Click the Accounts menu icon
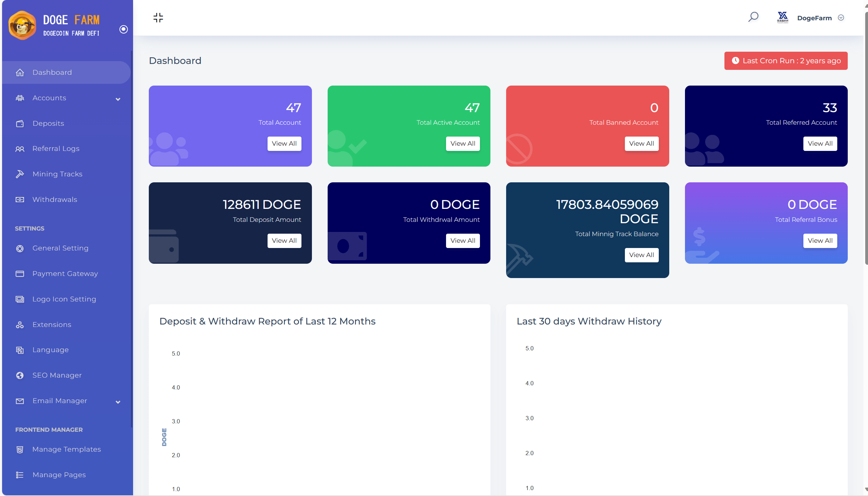Screen dimensions: 868x496 (20, 98)
